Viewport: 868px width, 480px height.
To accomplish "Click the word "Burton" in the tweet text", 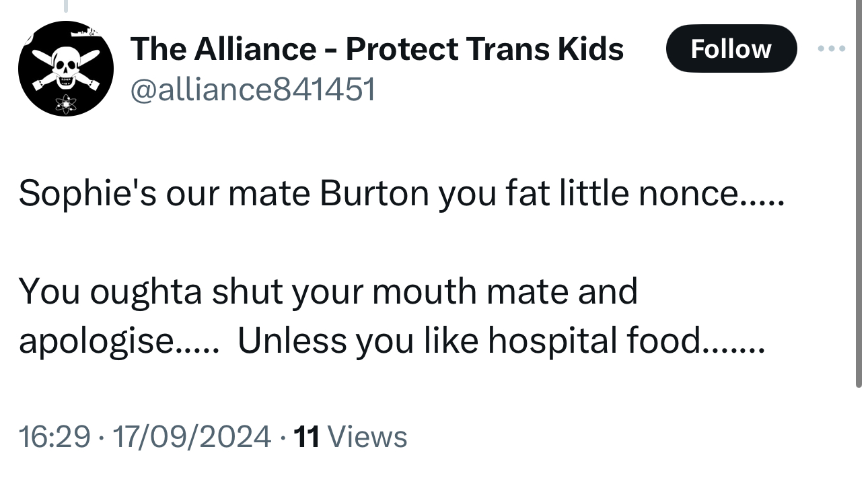I will (374, 193).
